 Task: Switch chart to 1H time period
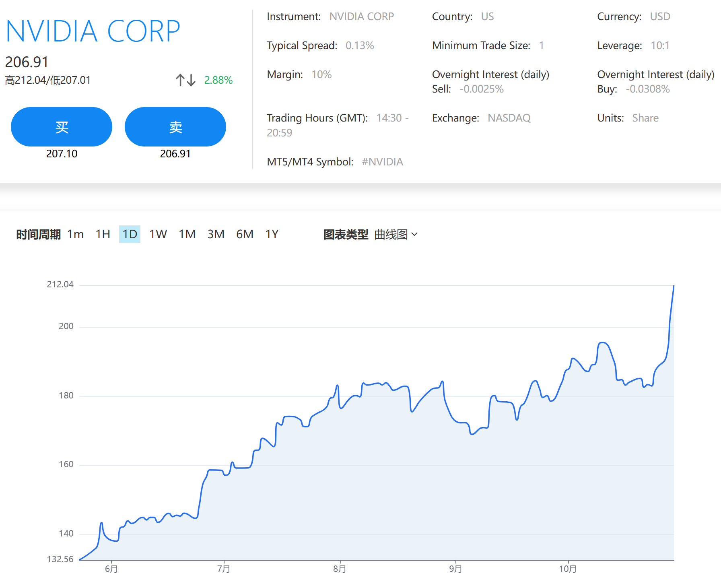click(103, 234)
